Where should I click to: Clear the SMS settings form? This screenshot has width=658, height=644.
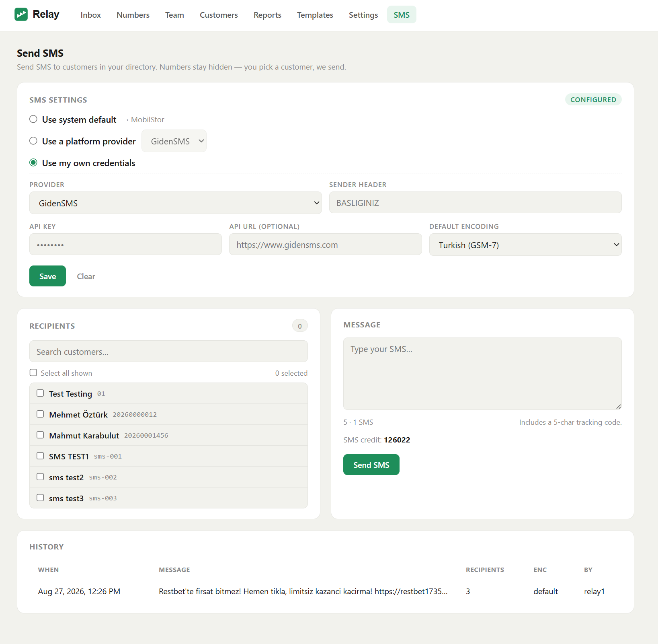click(86, 276)
